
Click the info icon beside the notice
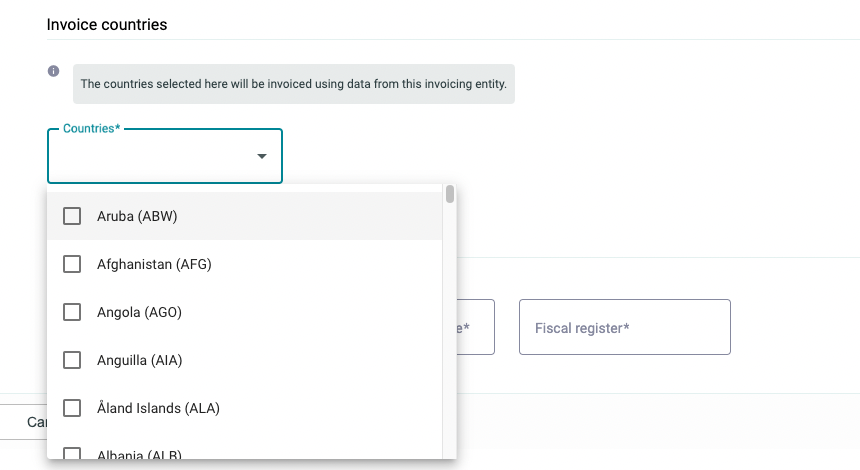coord(53,71)
